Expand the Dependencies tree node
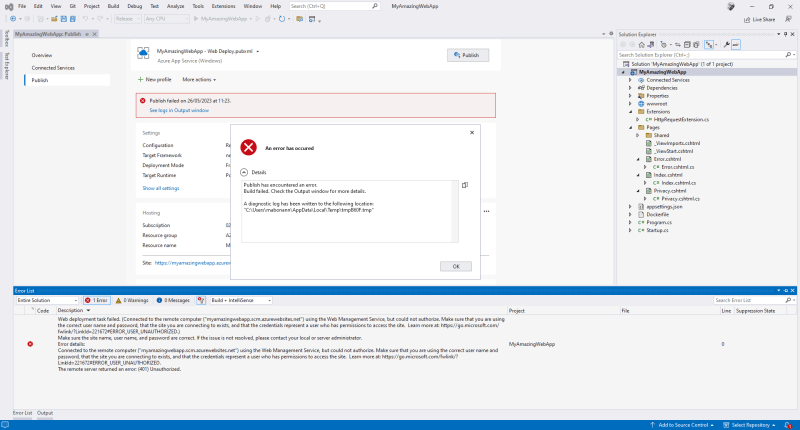Screen dimensions: 800x430 pyautogui.click(x=630, y=88)
